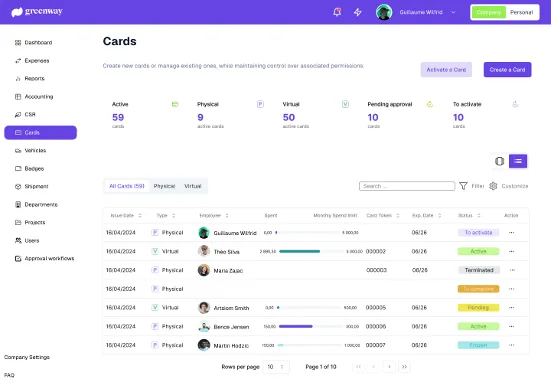Open actions menu for Théo Silva row
This screenshot has height=392, width=551.
[511, 251]
